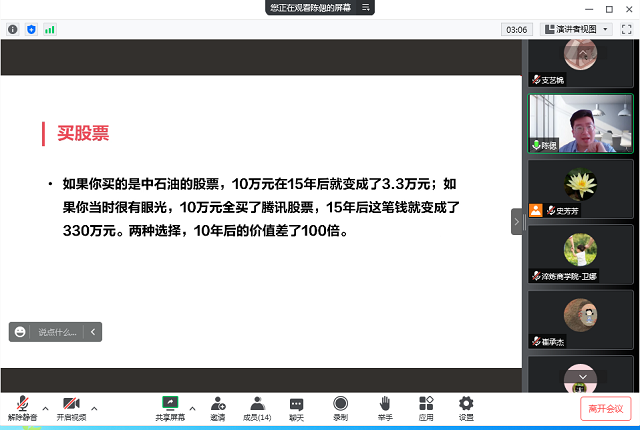Start sharing your screen
The image size is (640, 430).
(170, 408)
